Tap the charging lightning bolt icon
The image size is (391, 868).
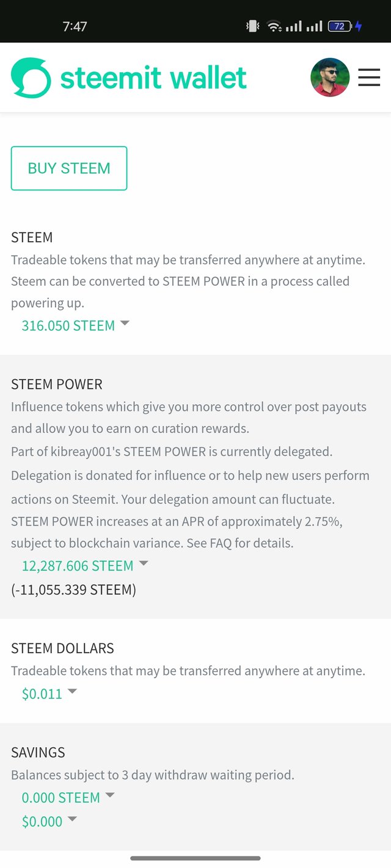pyautogui.click(x=359, y=26)
